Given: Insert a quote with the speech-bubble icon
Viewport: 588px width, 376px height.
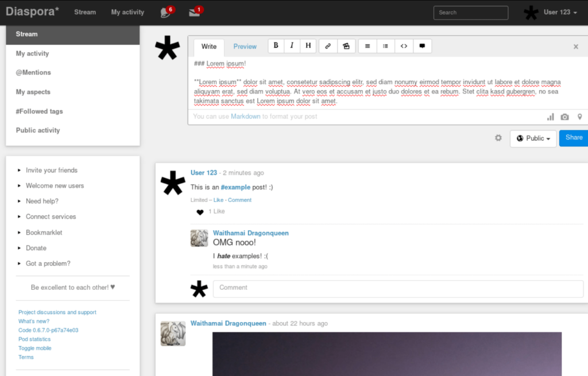Looking at the screenshot, I should pyautogui.click(x=422, y=46).
